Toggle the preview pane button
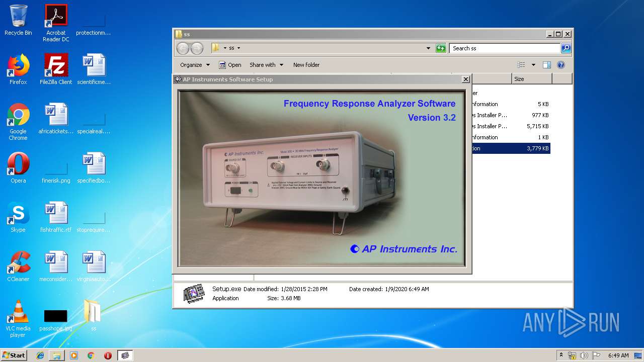Screen dimensions: 644x362 coord(547,65)
